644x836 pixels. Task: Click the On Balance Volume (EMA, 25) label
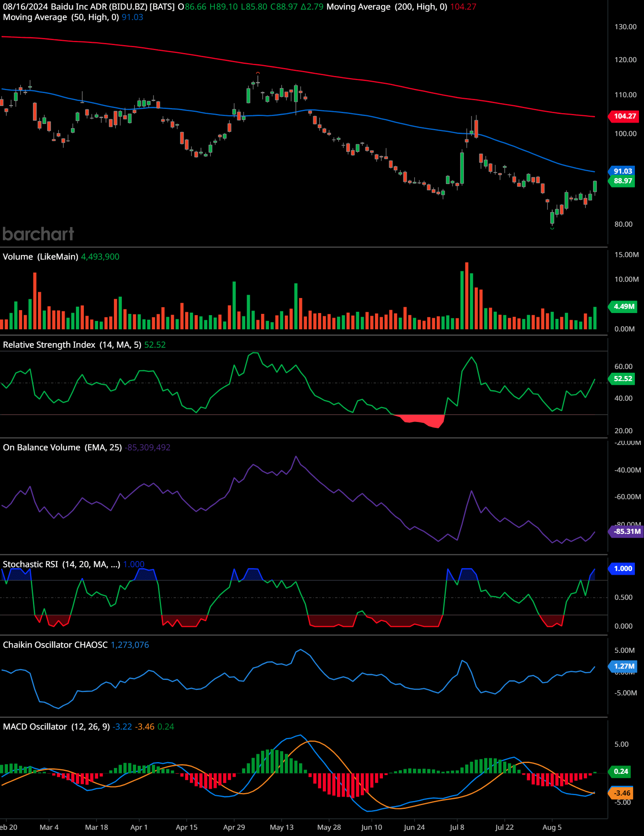pos(63,447)
